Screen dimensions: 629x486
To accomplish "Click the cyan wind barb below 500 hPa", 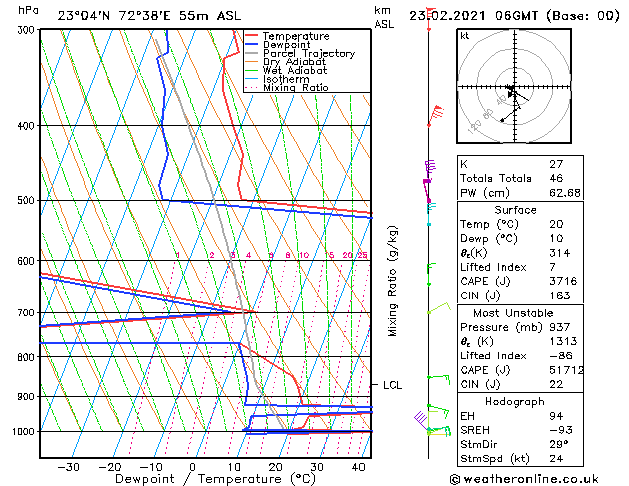I will pyautogui.click(x=431, y=215).
